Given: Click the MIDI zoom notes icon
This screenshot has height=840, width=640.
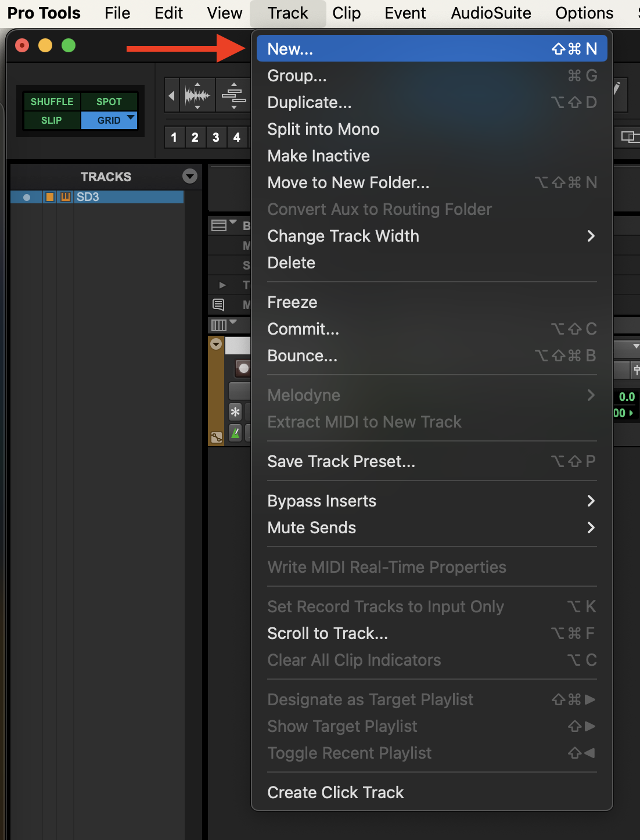Looking at the screenshot, I should (233, 95).
